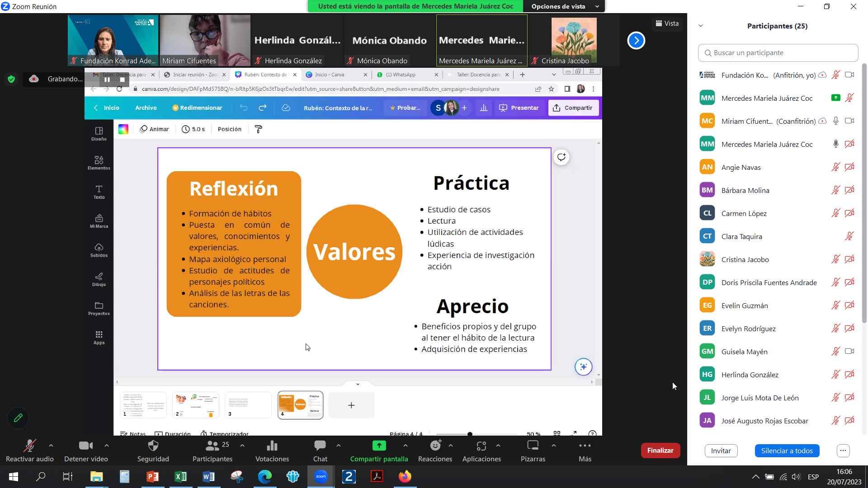Click next arrow in video gallery strip

click(x=636, y=41)
